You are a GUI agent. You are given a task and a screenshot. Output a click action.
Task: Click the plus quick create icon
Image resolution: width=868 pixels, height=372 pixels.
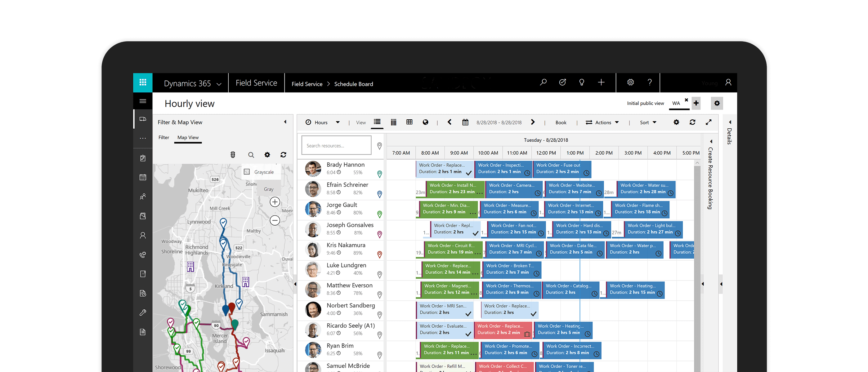601,82
